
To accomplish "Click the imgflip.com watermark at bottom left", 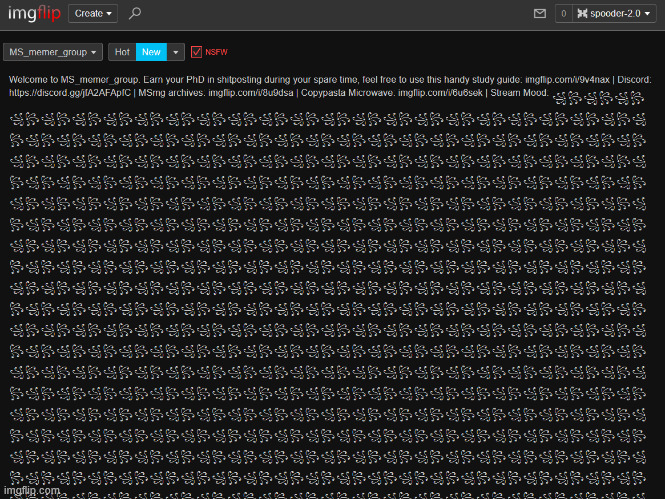I will tap(32, 490).
